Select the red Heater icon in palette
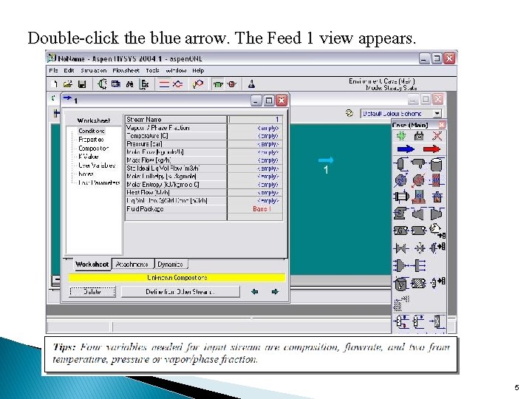The image size is (532, 399). 419,180
